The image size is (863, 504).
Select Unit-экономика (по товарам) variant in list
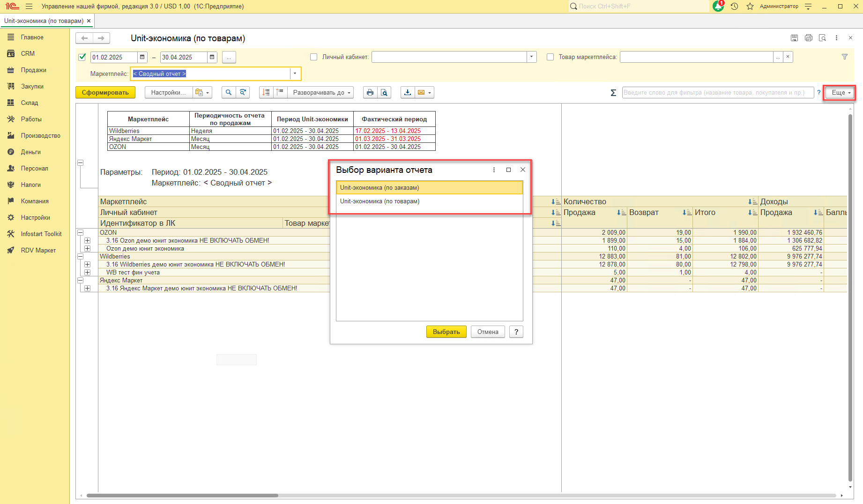click(x=429, y=201)
